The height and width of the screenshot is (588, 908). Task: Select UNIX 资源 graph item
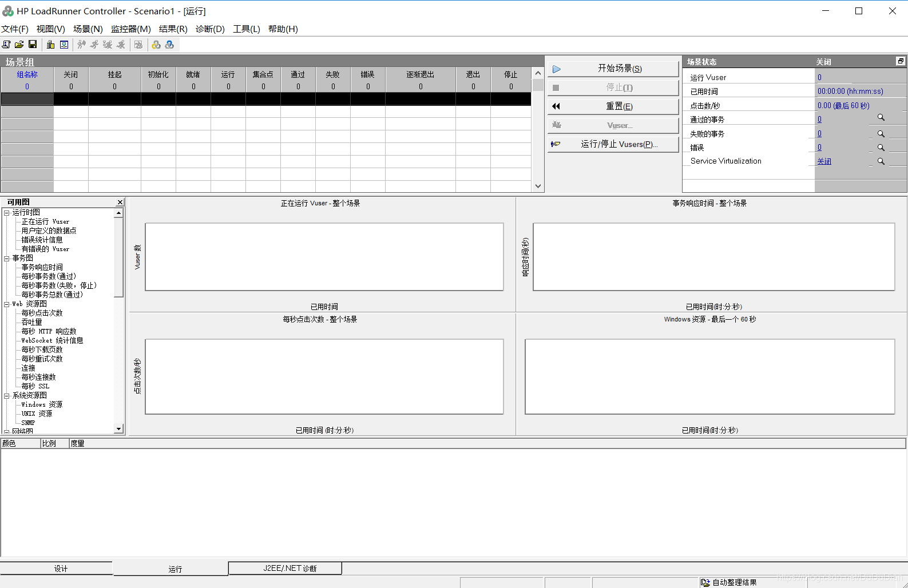pos(37,414)
